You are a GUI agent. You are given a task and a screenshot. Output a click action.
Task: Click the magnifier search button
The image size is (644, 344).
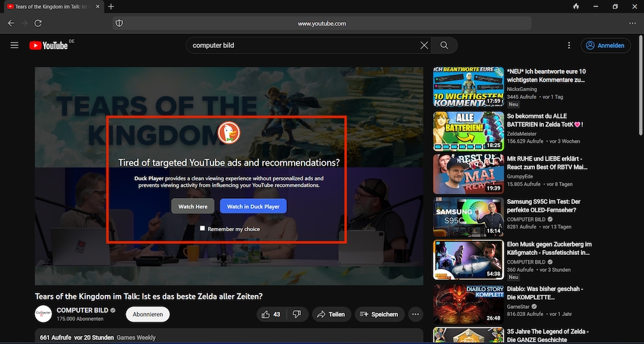coord(444,45)
